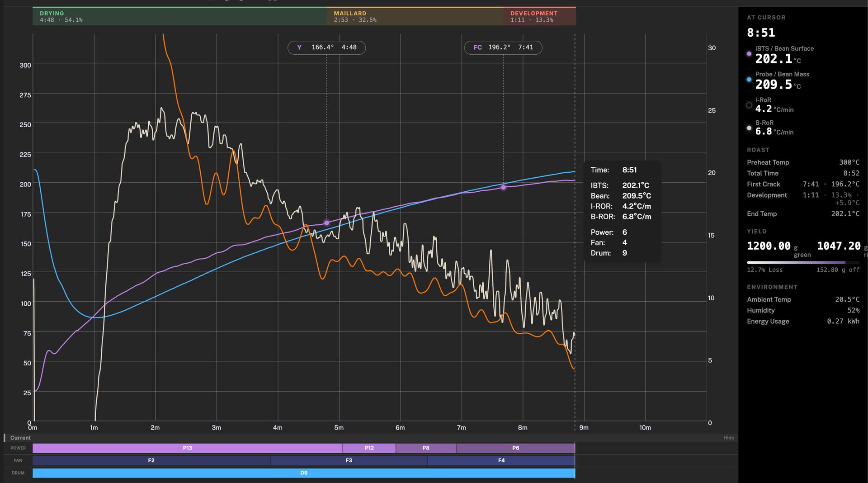This screenshot has height=483, width=868.
Task: Click the ENVIRONMENT section heading
Action: pyautogui.click(x=772, y=287)
